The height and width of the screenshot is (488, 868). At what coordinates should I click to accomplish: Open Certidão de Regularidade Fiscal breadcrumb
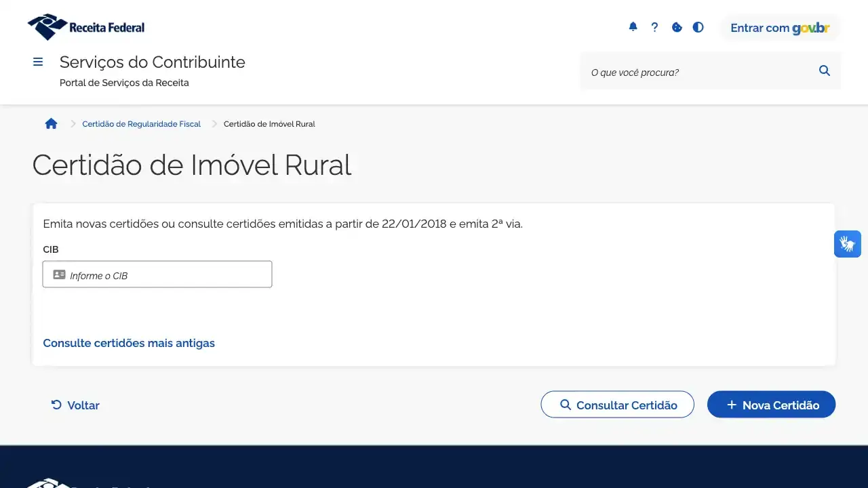coord(141,124)
